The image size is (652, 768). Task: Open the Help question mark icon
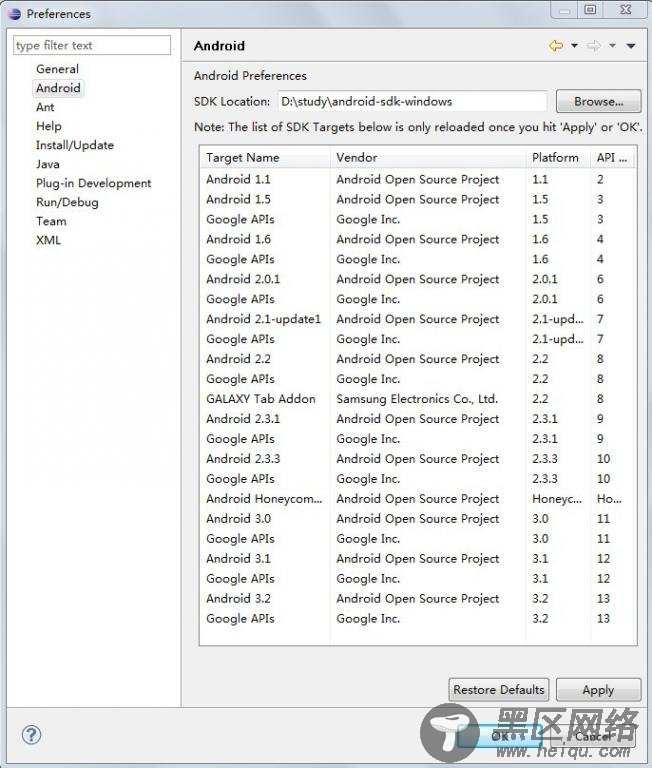pyautogui.click(x=31, y=735)
